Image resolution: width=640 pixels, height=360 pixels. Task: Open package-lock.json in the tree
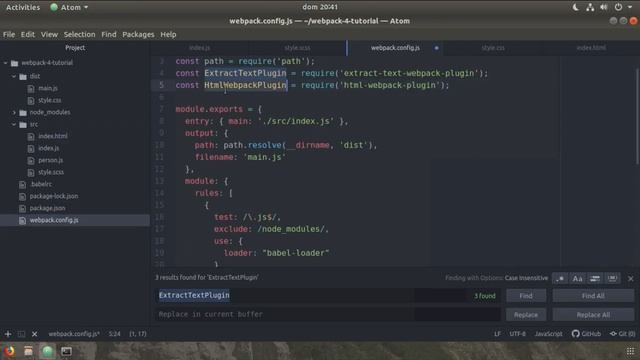click(53, 196)
